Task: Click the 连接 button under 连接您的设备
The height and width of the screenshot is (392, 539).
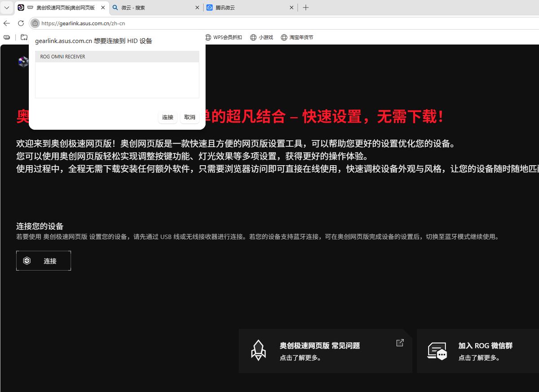Action: [x=44, y=260]
